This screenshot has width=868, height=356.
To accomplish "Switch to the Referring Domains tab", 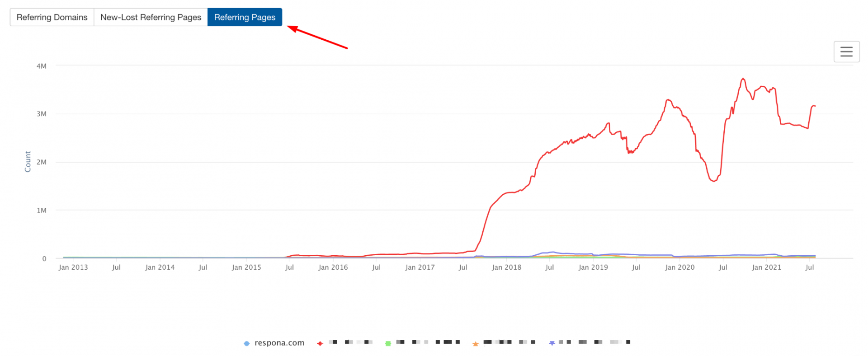I will tap(52, 17).
